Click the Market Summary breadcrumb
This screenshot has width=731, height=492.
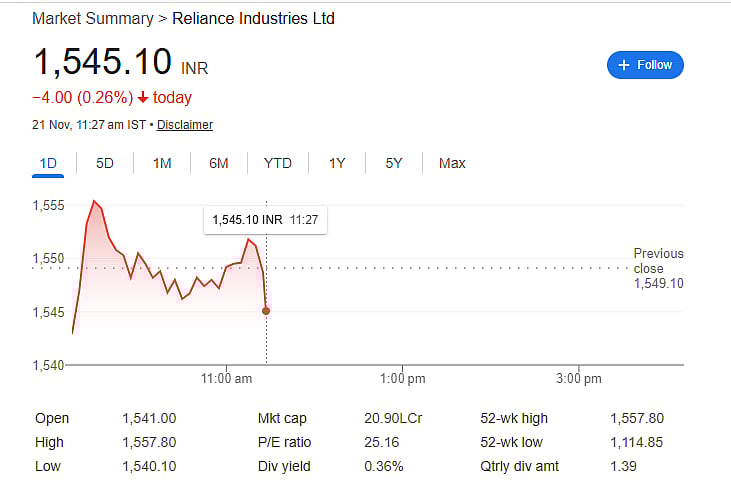coord(93,19)
